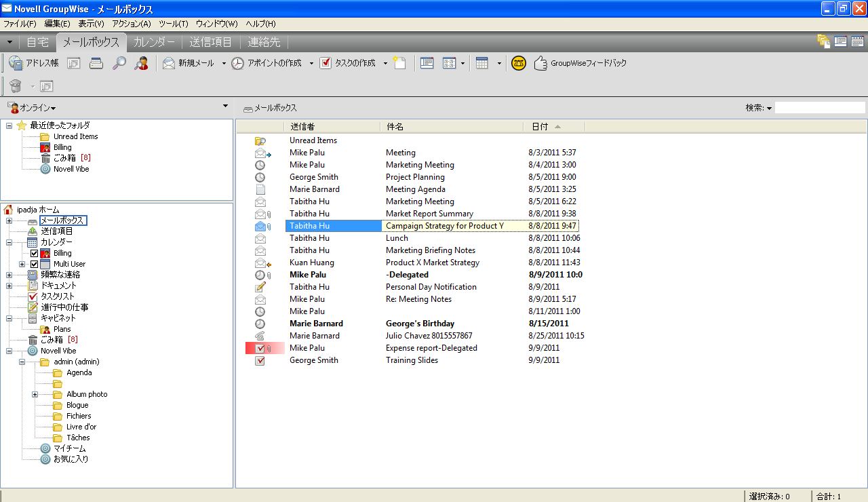Expand the ドキュメント node

[9, 286]
